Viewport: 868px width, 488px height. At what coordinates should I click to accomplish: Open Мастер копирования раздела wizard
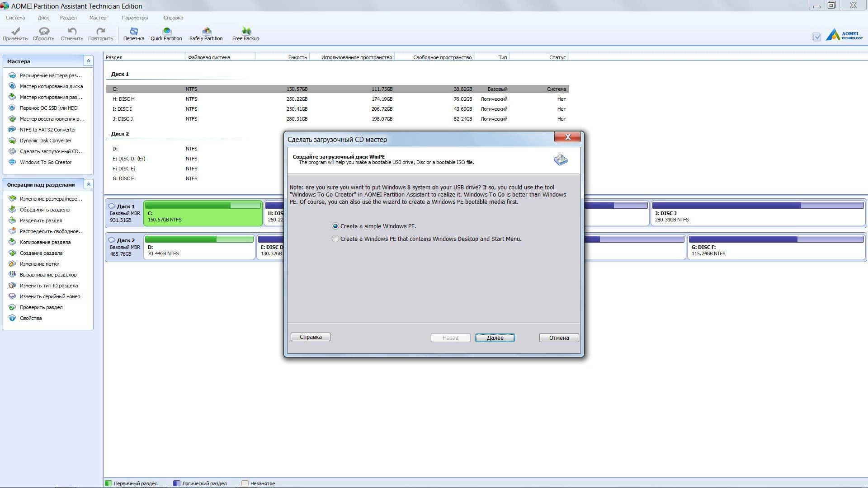pyautogui.click(x=47, y=97)
